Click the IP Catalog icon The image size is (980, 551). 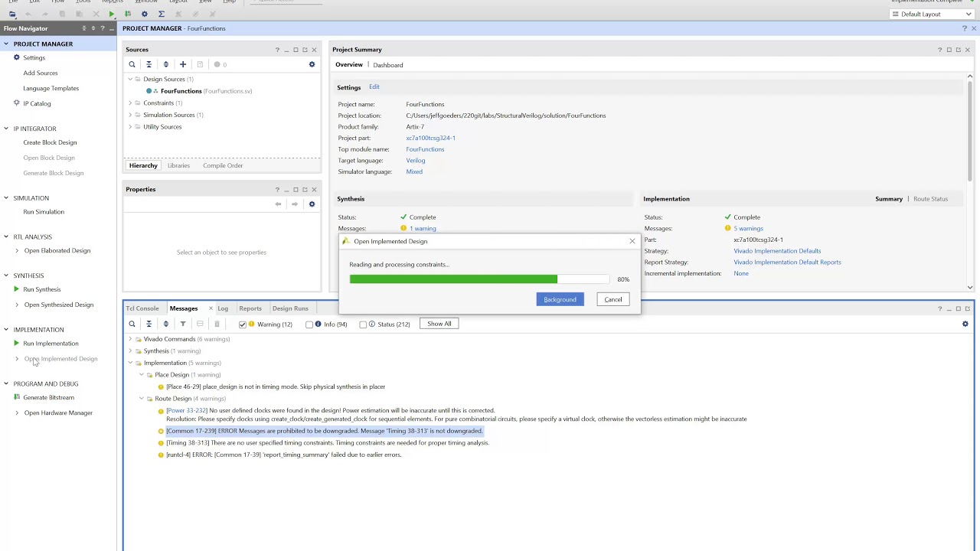[16, 103]
